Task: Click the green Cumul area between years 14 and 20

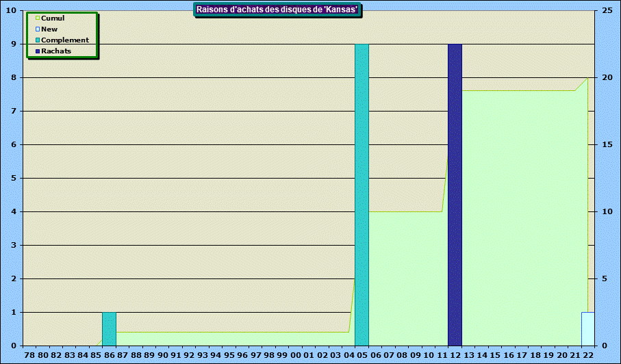Action: (x=520, y=219)
